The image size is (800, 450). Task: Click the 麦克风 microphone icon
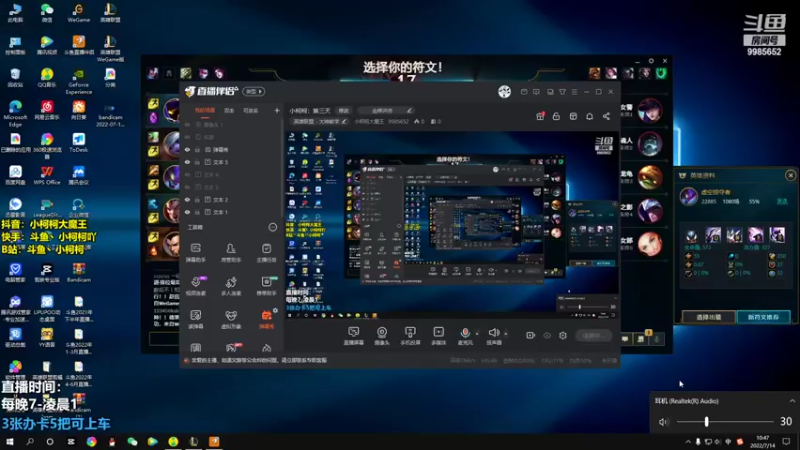click(x=465, y=333)
